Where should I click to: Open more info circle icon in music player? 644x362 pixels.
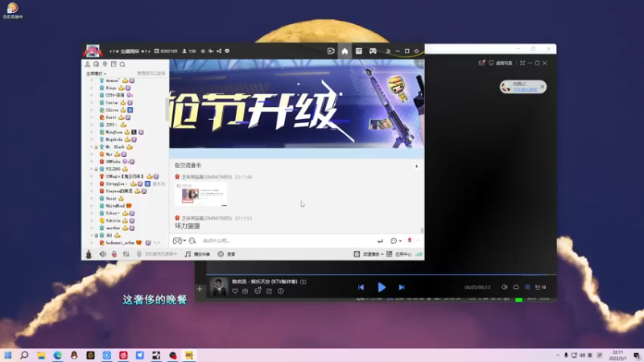tap(280, 291)
